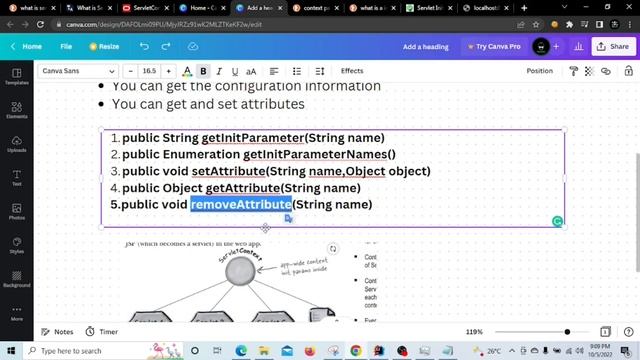Viewport: 640px width, 360px height.
Task: Reload the browser page
Action: [40, 24]
